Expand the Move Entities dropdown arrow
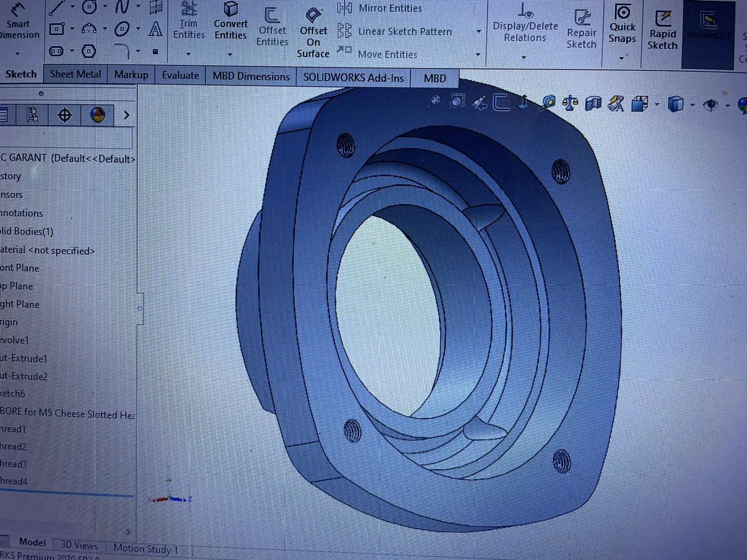The width and height of the screenshot is (747, 560). coord(478,55)
